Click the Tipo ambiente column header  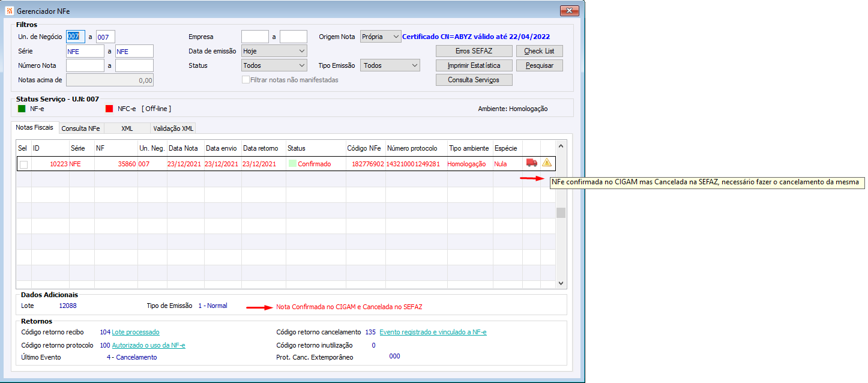tap(469, 148)
